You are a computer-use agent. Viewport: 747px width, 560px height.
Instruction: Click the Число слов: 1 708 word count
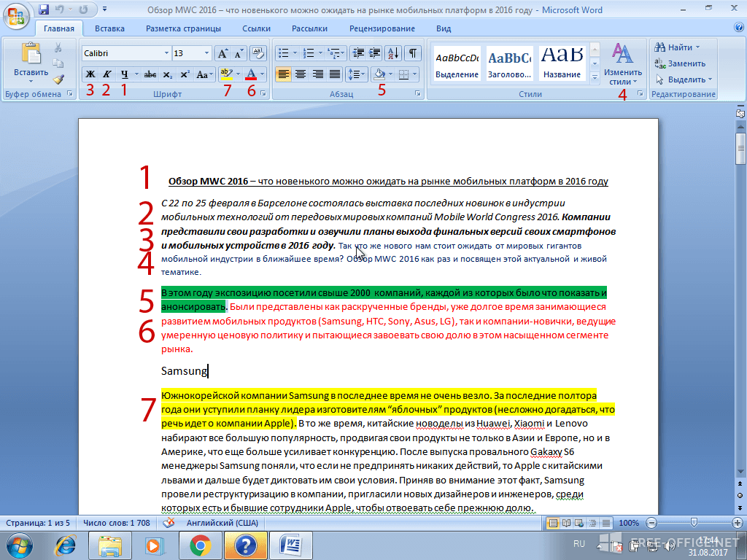[117, 523]
